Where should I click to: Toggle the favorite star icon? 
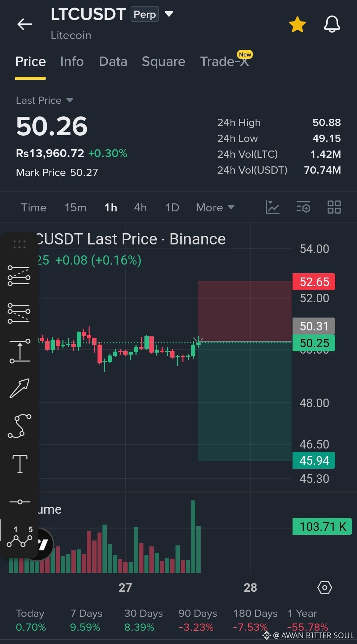tap(297, 24)
